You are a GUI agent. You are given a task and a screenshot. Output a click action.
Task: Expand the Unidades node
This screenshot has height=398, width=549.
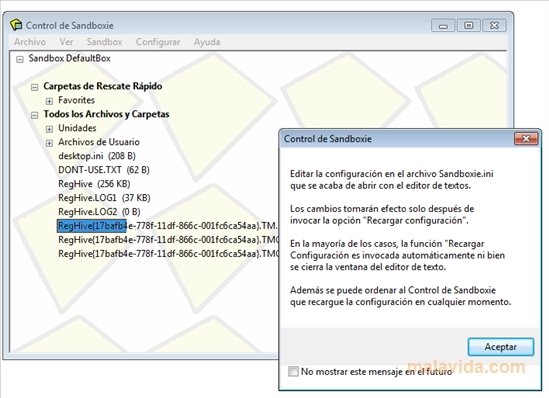point(49,129)
